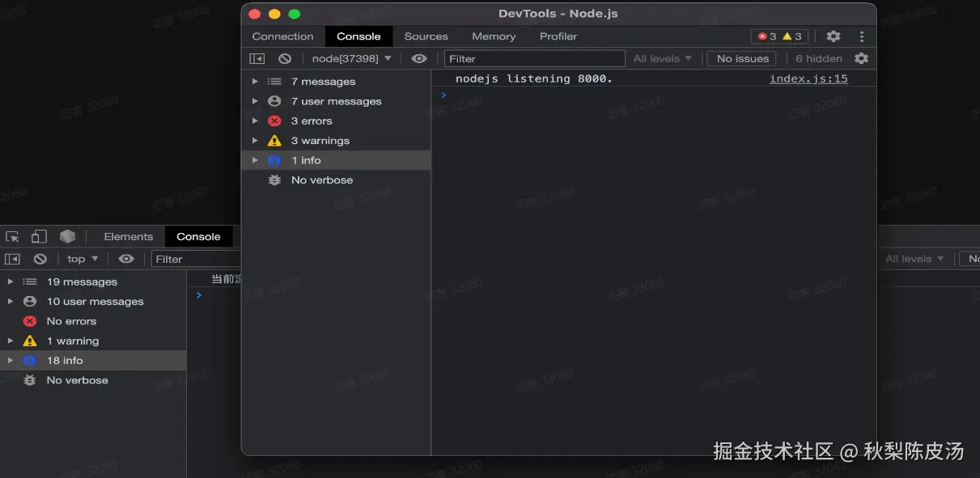The width and height of the screenshot is (980, 478).
Task: Toggle console sidebar in browser DevTools
Action: pos(12,259)
